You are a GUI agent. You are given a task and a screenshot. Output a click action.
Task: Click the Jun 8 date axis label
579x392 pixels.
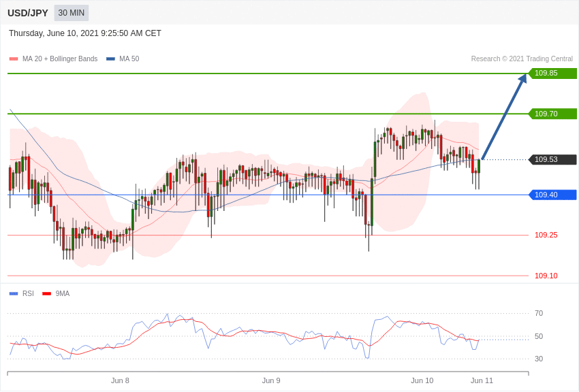[120, 380]
